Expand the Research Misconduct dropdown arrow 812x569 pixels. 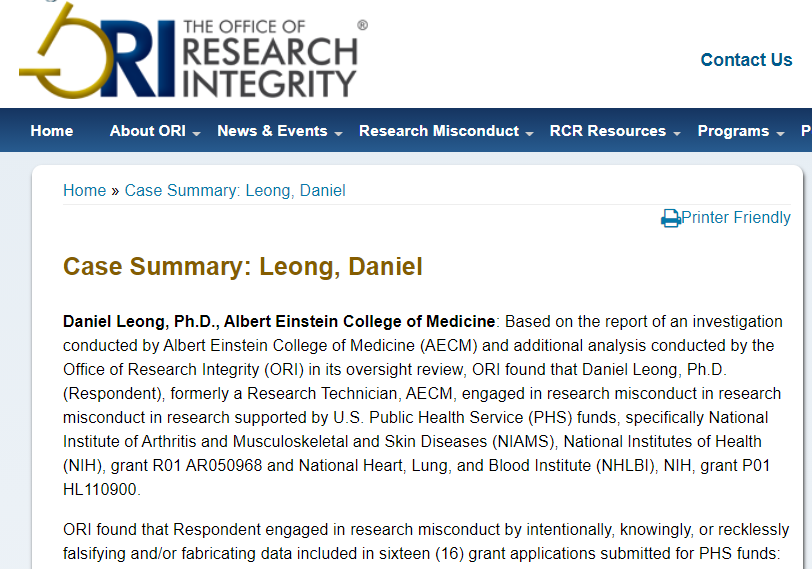point(530,133)
